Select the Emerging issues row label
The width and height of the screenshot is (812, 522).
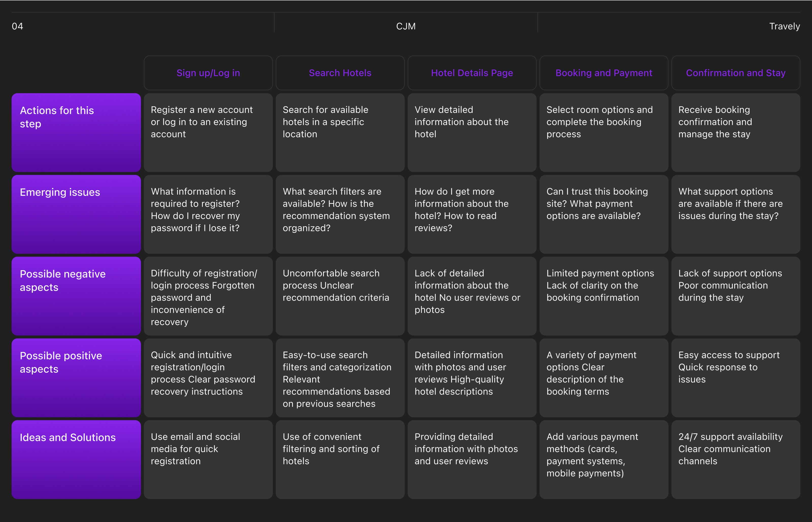(x=76, y=214)
